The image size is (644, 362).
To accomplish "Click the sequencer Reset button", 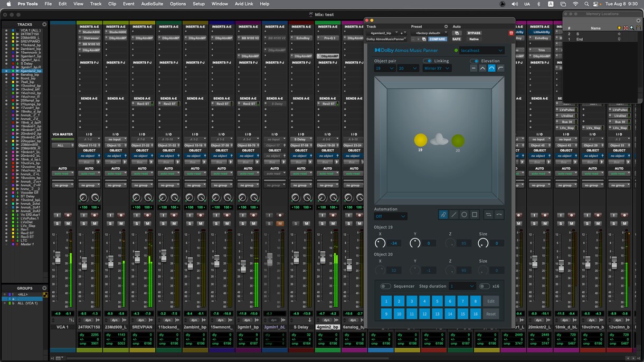I will 491,314.
